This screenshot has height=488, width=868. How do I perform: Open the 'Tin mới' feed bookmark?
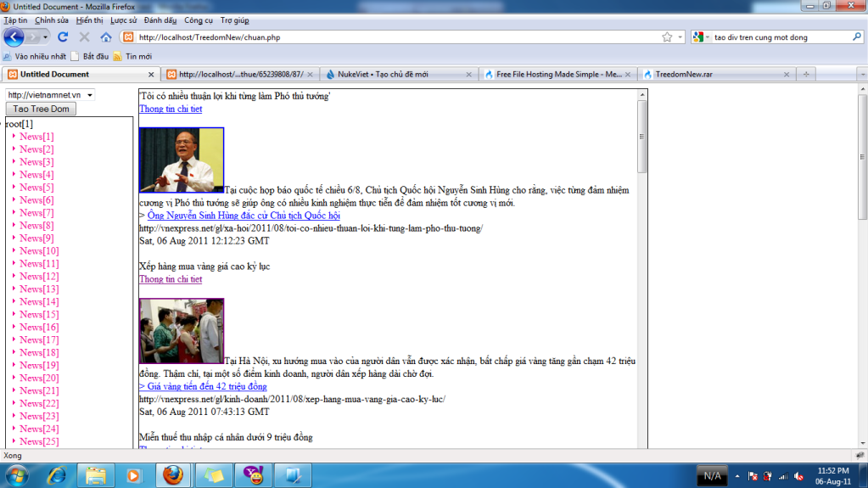coord(133,57)
